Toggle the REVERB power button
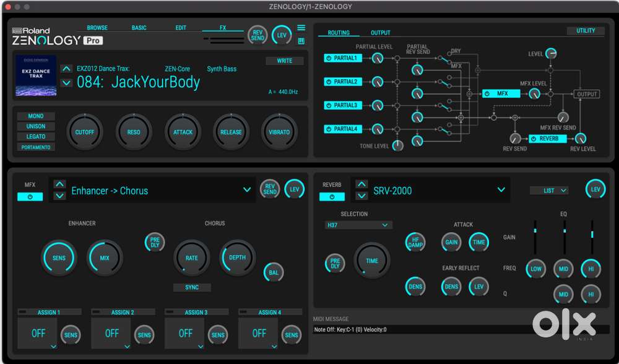This screenshot has width=619, height=364. click(332, 197)
